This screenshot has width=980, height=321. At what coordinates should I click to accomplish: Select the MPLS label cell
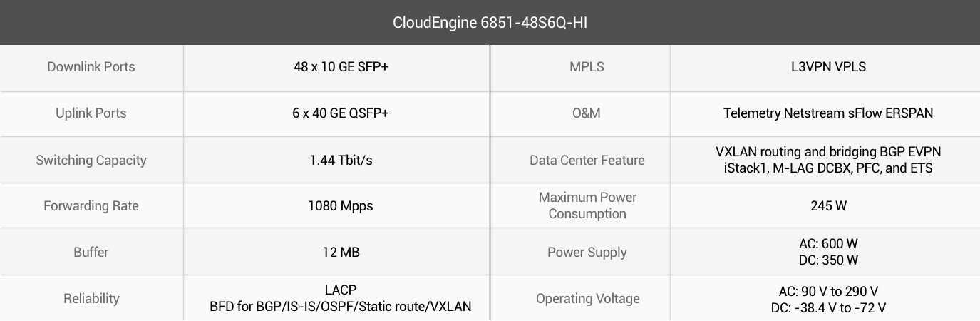click(587, 67)
